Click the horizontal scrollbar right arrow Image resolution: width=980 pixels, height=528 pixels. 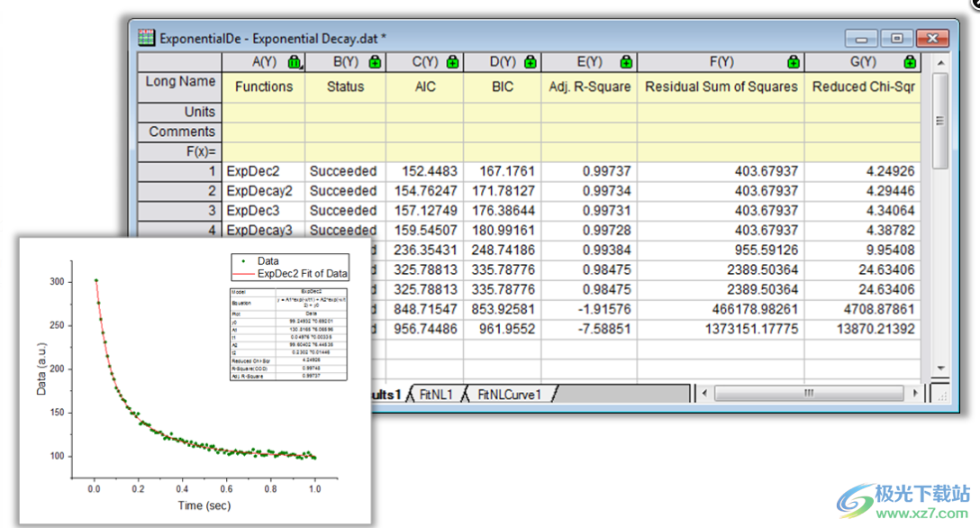coord(915,393)
